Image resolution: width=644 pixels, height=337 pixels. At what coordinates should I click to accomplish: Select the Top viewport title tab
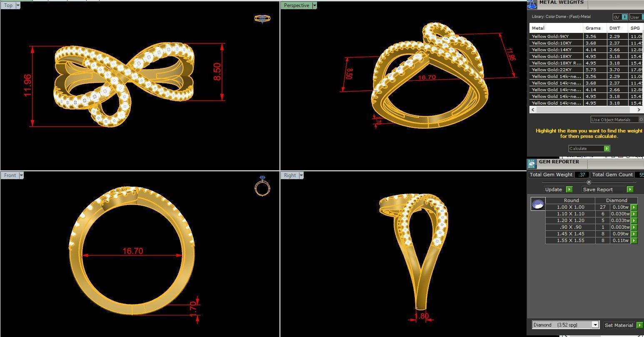(x=8, y=5)
